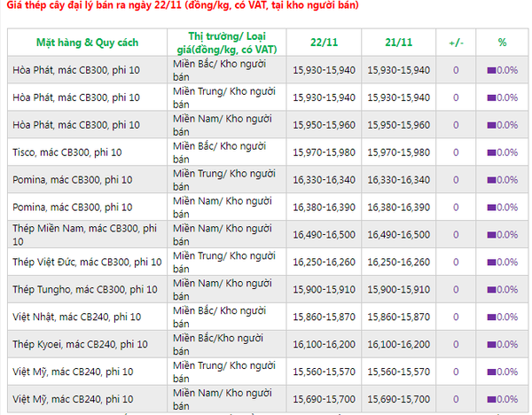Select 'Hòa Phát, mác CB300, phi 10' in Miền Bắc row
Viewport: 532px width, 415px height.
(x=76, y=70)
